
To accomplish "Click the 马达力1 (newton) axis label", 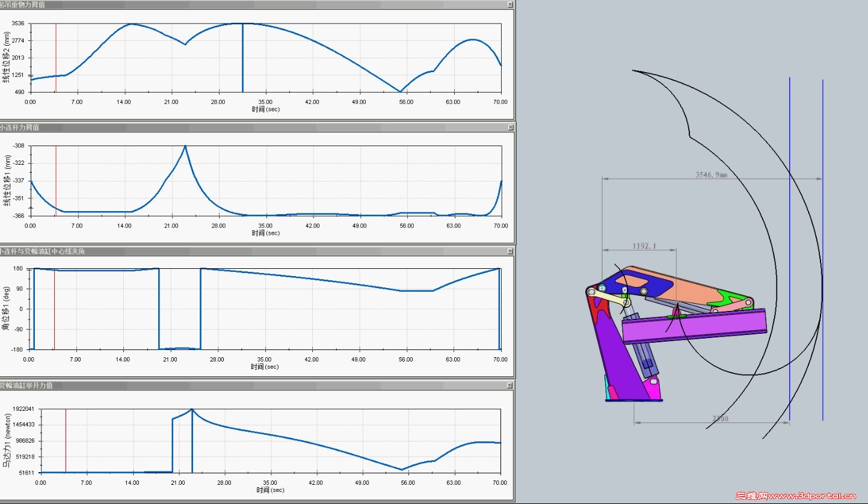I will click(7, 441).
